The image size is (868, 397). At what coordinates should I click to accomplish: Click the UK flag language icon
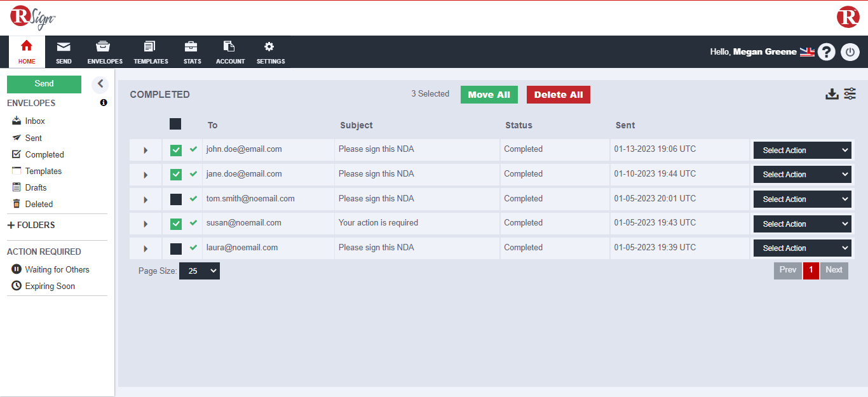tap(807, 52)
